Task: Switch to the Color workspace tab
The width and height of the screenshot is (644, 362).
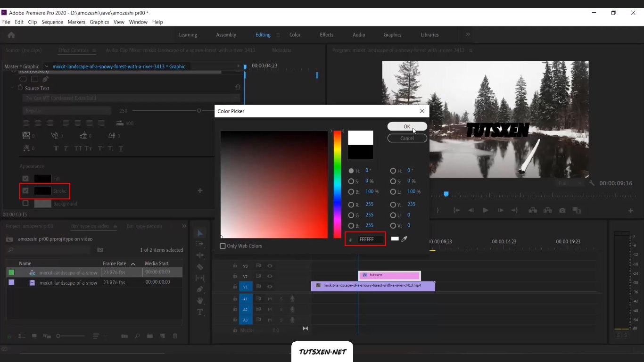Action: coord(295,35)
